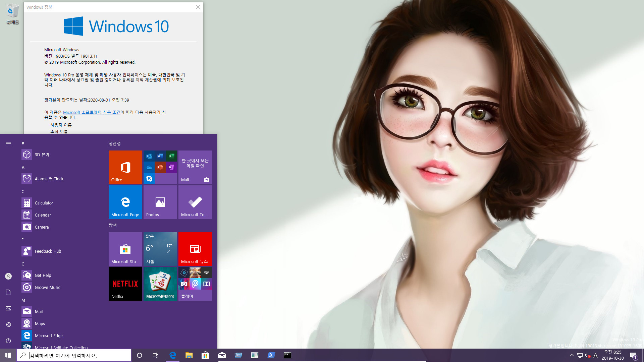Open Microsoft To-Do tile
644x362 pixels.
[195, 202]
